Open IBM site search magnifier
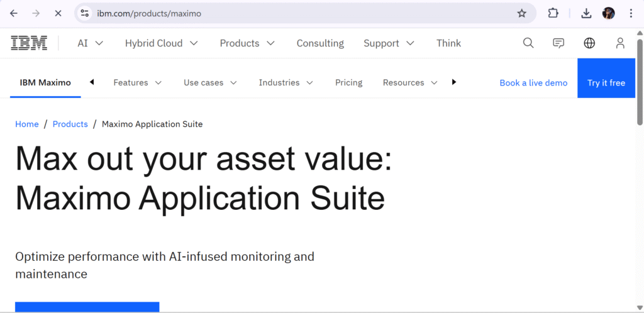Viewport: 644px width, 313px height. tap(528, 43)
